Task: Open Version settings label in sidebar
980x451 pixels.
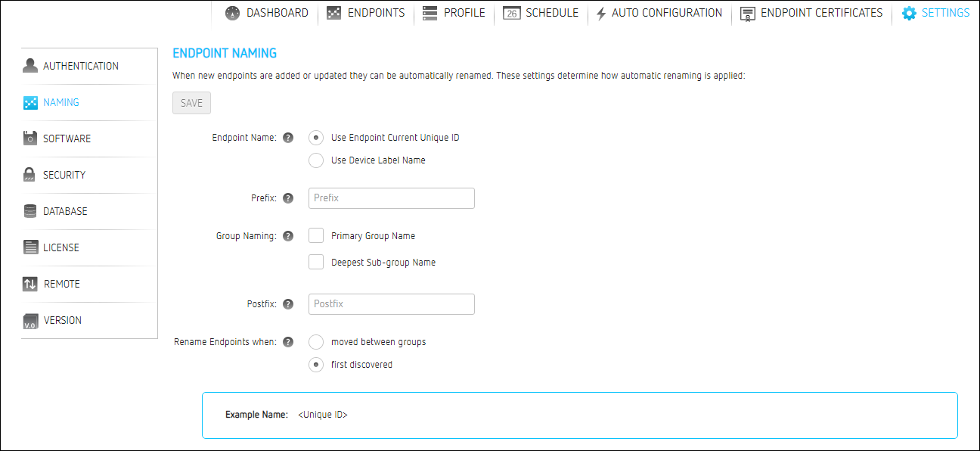Action: 63,320
